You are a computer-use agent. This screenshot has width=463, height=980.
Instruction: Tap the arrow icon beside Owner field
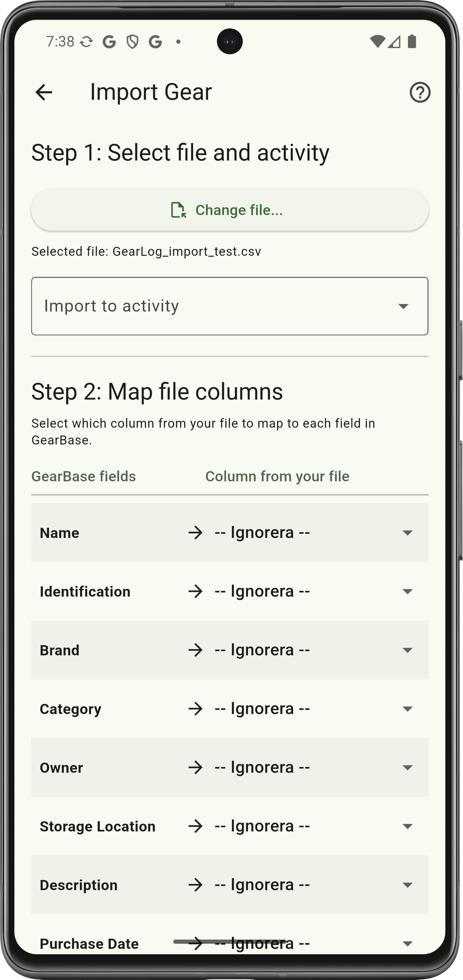pyautogui.click(x=195, y=768)
